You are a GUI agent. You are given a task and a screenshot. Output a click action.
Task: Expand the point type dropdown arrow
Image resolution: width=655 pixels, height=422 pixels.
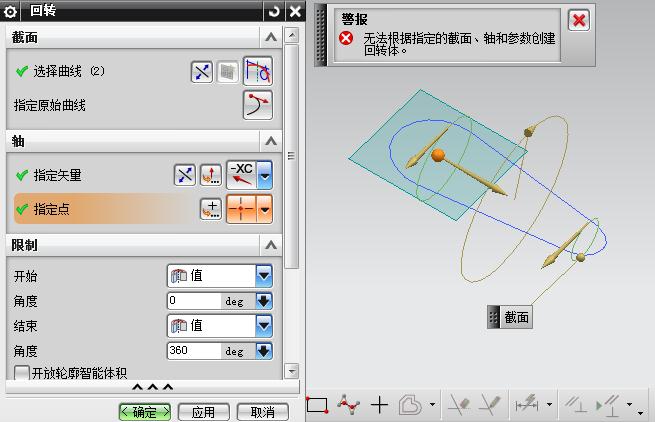[265, 208]
